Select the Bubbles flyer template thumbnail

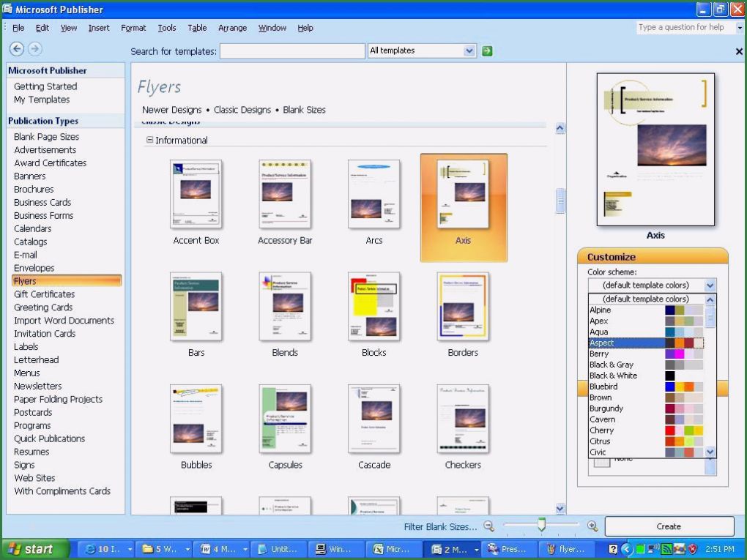pyautogui.click(x=196, y=419)
